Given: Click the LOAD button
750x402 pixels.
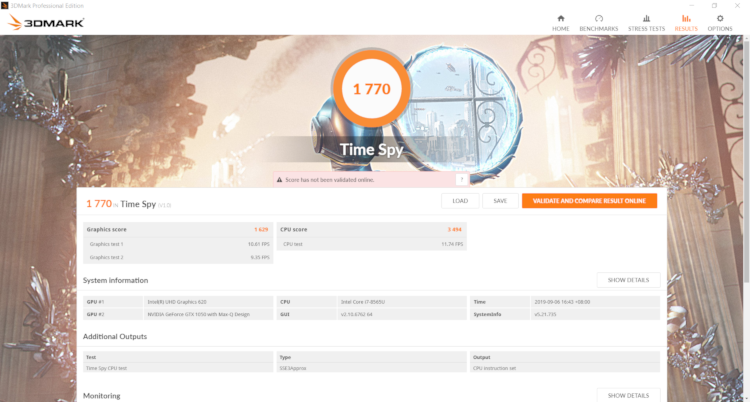Looking at the screenshot, I should pos(460,201).
